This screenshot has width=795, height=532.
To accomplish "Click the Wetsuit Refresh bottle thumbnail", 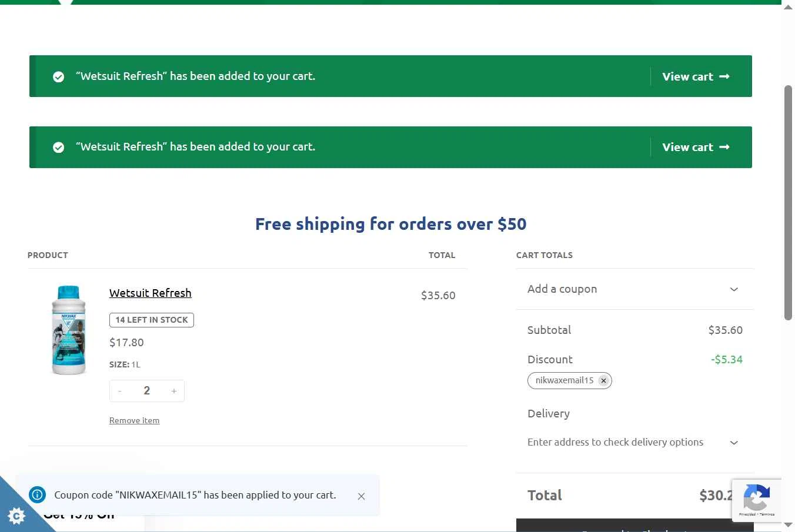I will [x=68, y=330].
